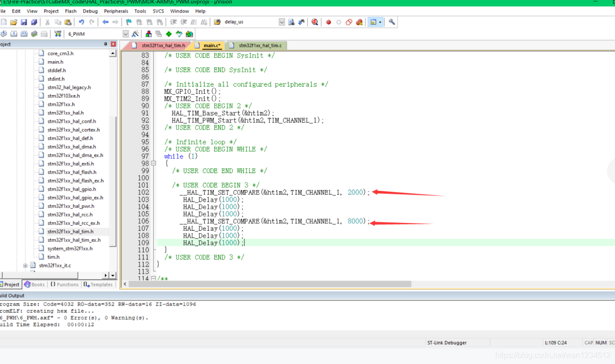
Task: Click the Save All toolbar icon
Action: 34,22
